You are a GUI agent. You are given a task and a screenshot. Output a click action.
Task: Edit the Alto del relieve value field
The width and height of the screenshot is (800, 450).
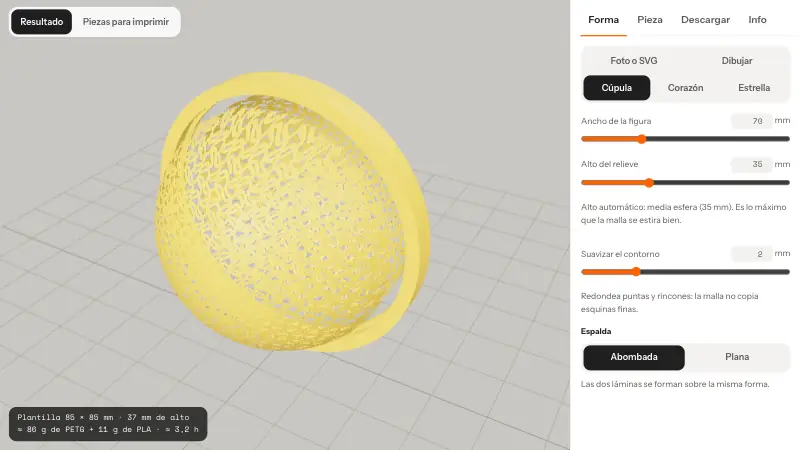click(x=752, y=164)
